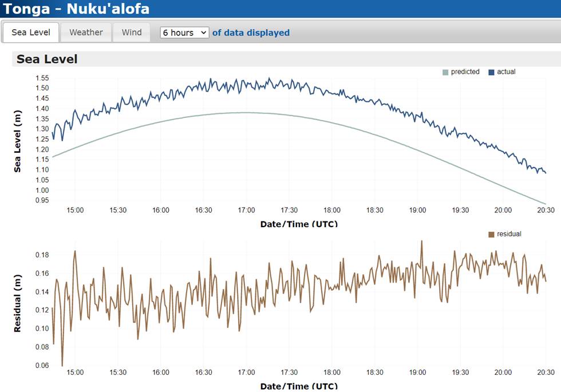Click the 'of data displayed' text
The height and width of the screenshot is (392, 561).
(x=251, y=33)
